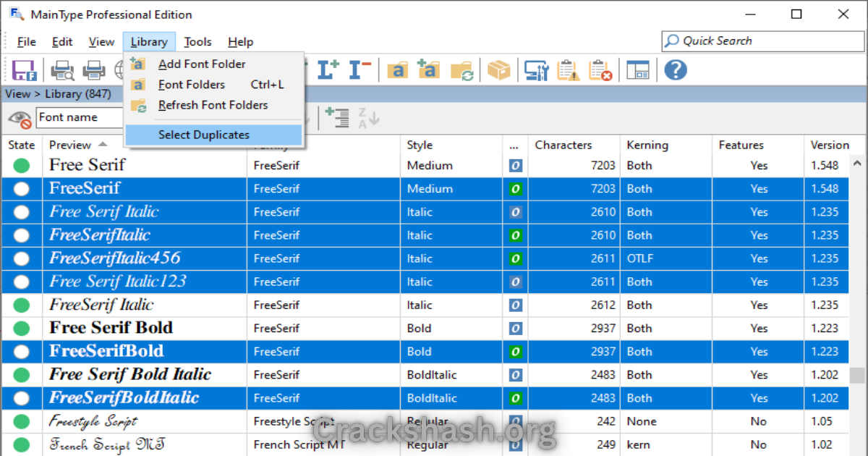Click the Print toolbar icon
The image size is (868, 456).
click(x=94, y=70)
